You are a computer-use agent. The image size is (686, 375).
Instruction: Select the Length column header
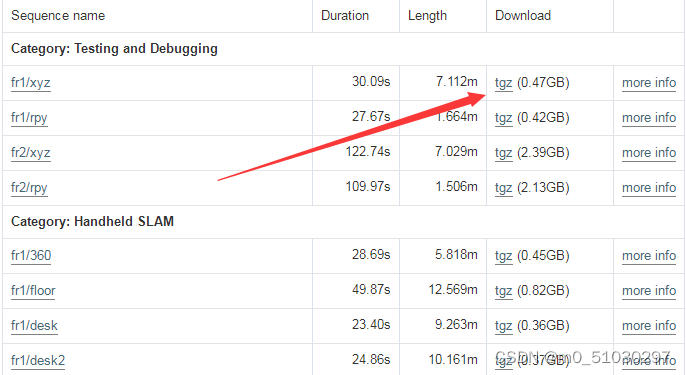(x=427, y=16)
